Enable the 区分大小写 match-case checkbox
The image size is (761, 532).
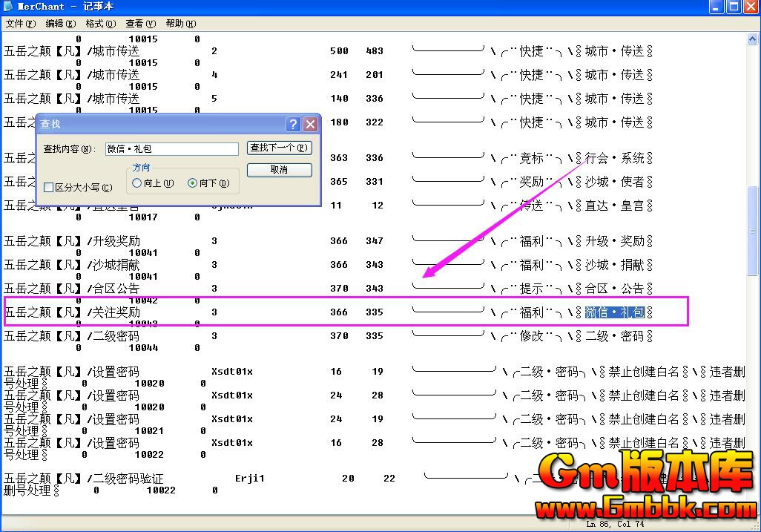click(49, 188)
